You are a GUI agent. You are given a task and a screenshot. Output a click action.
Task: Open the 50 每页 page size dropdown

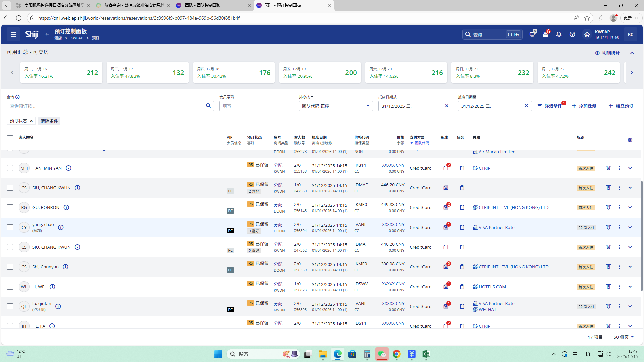(624, 337)
